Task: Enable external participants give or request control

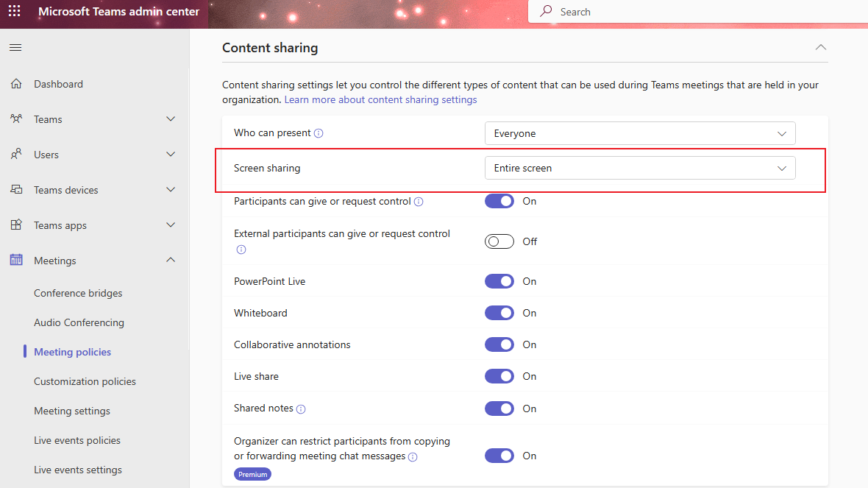Action: tap(499, 241)
